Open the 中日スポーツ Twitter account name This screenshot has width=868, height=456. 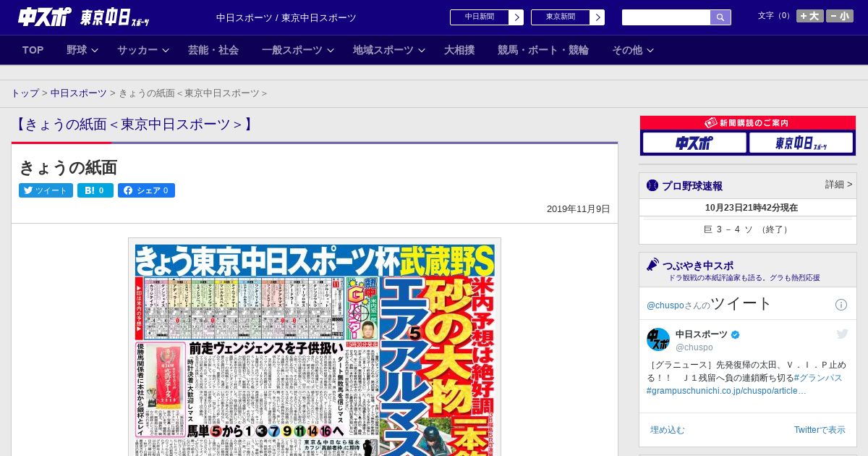702,334
